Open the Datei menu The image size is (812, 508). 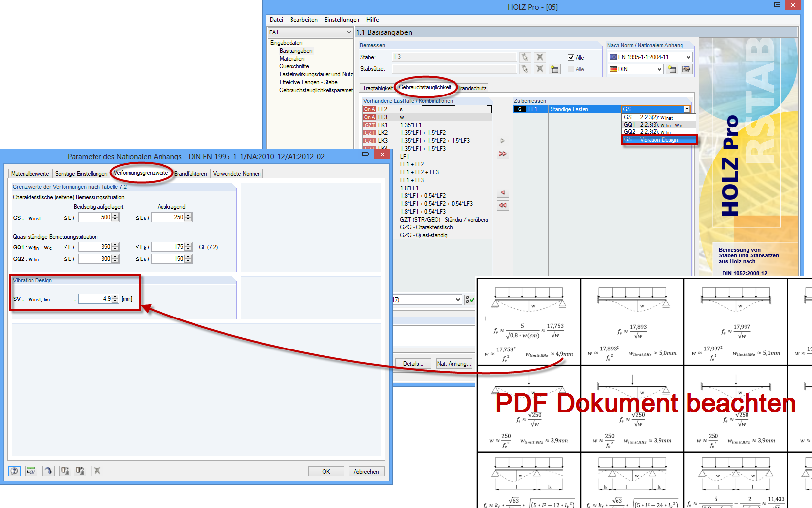276,20
